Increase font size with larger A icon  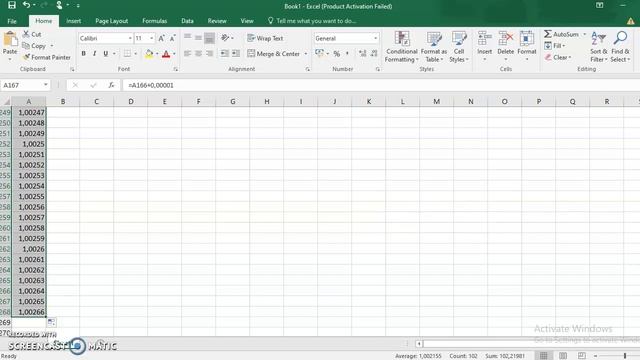tap(162, 38)
